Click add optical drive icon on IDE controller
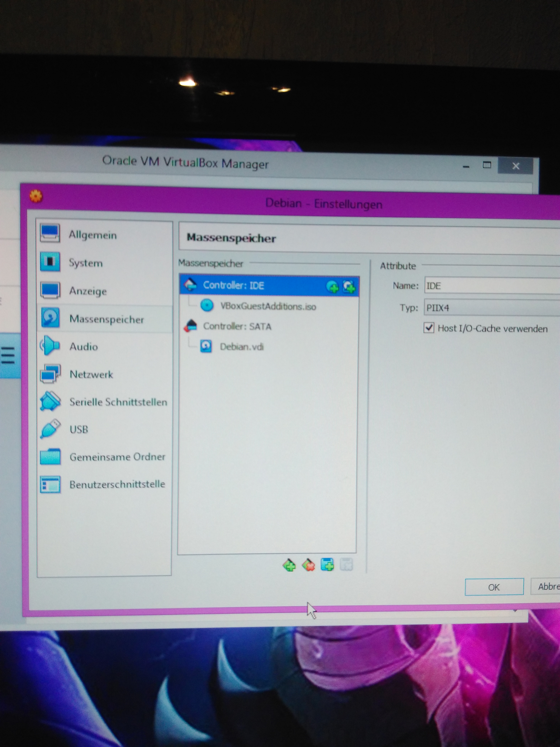The width and height of the screenshot is (560, 747). tap(332, 287)
